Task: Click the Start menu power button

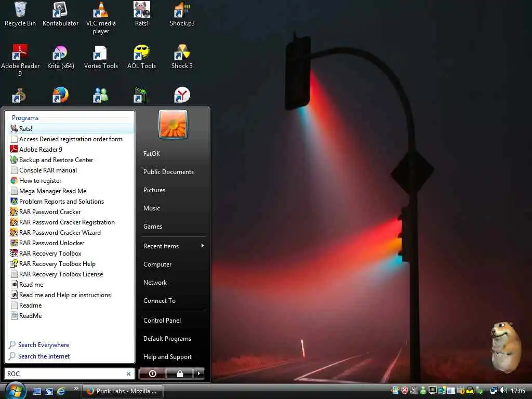Action: (x=152, y=374)
